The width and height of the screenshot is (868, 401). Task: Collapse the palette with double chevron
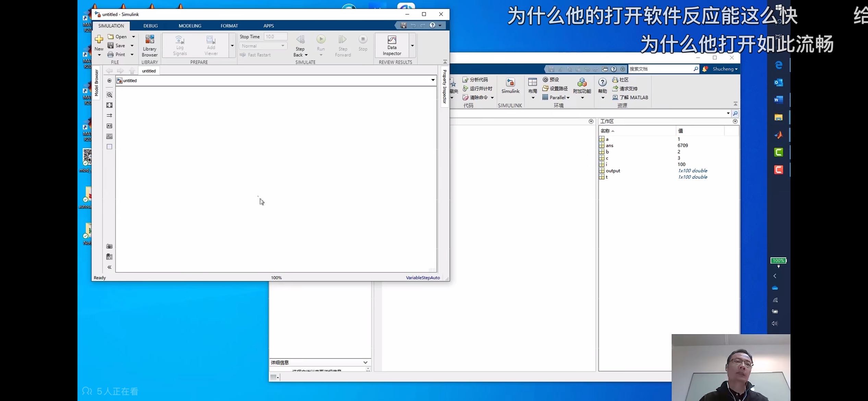pyautogui.click(x=109, y=267)
